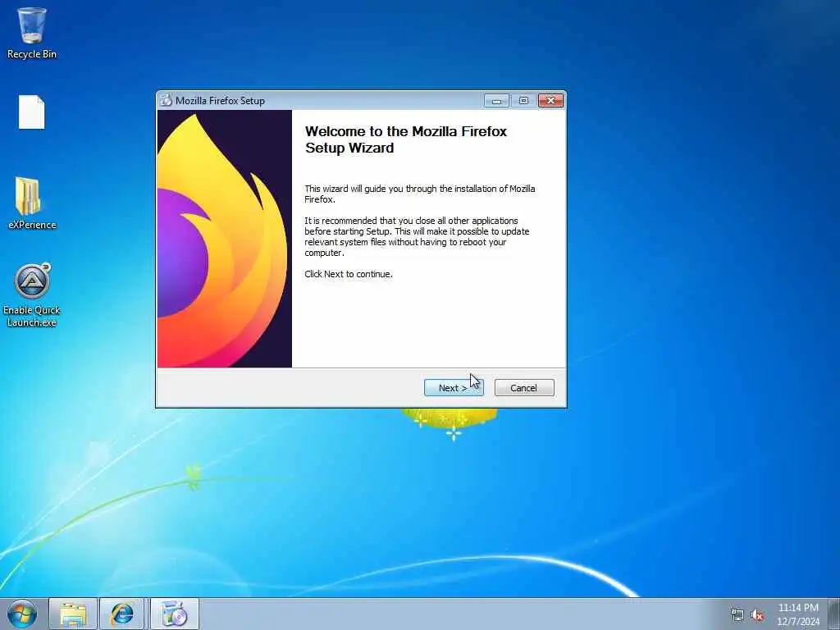Click the network status tray icon
Image resolution: width=840 pixels, height=630 pixels.
point(737,615)
